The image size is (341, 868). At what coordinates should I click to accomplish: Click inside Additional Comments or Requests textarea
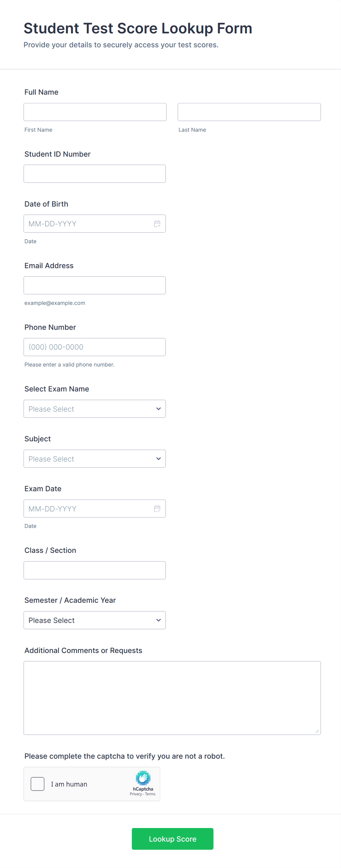click(172, 698)
